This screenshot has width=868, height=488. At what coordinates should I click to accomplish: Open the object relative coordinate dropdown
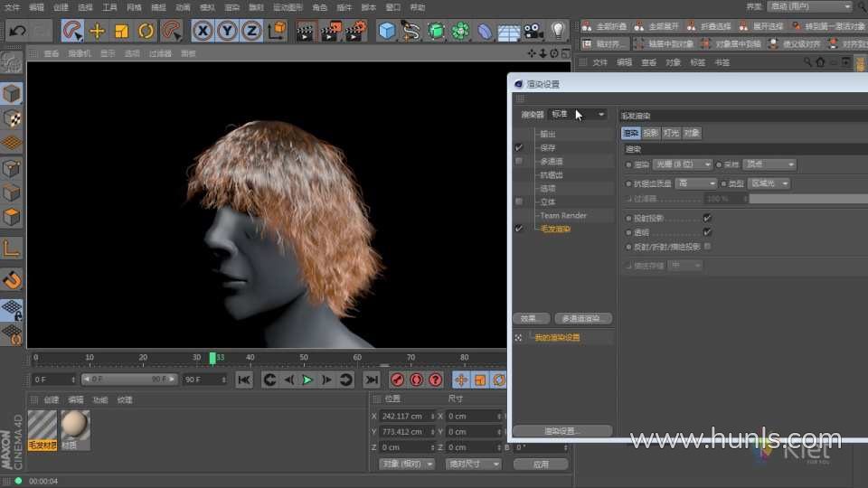(x=407, y=464)
